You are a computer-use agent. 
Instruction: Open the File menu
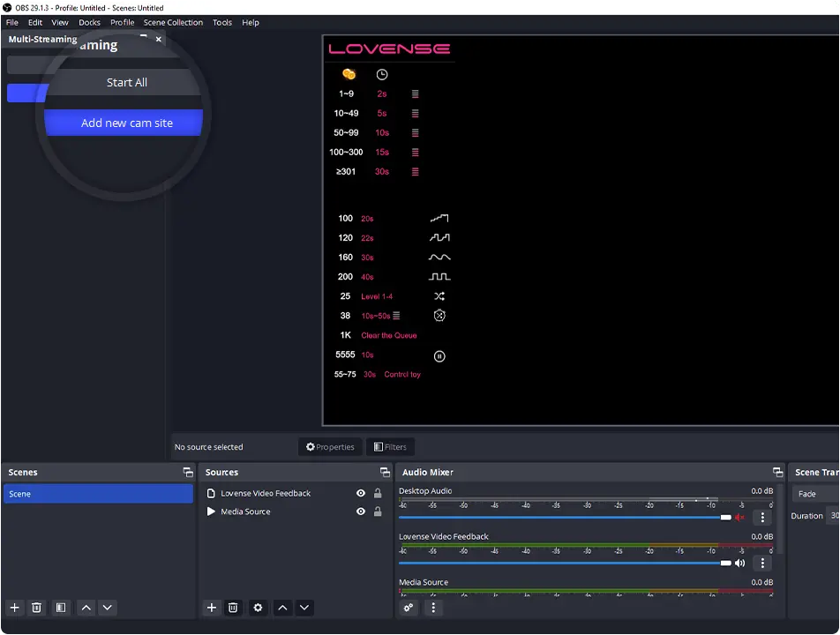(11, 22)
